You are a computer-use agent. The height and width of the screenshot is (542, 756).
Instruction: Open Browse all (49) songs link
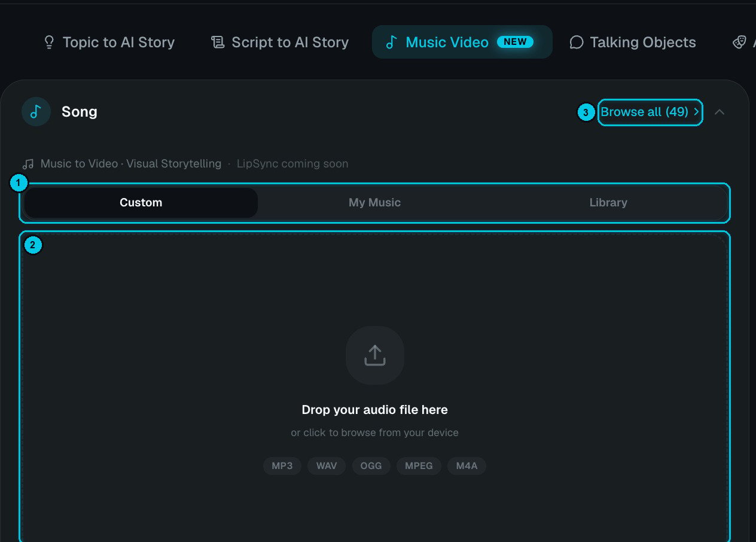pyautogui.click(x=650, y=112)
